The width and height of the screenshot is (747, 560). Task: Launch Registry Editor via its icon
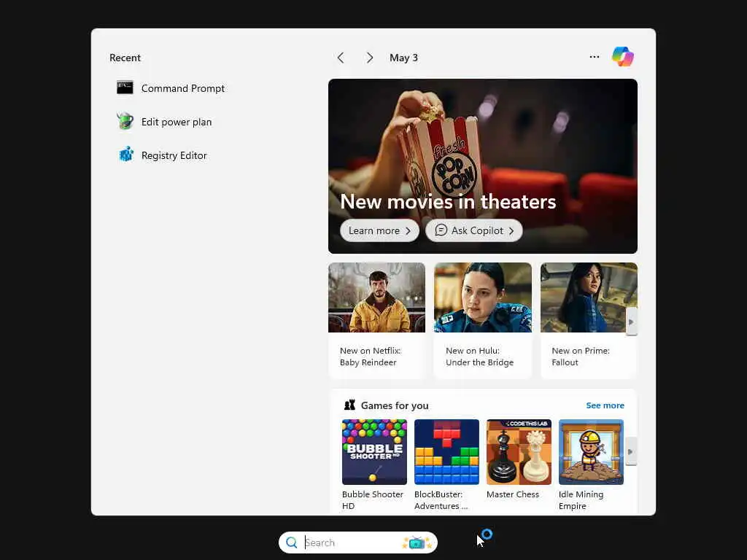click(x=125, y=155)
